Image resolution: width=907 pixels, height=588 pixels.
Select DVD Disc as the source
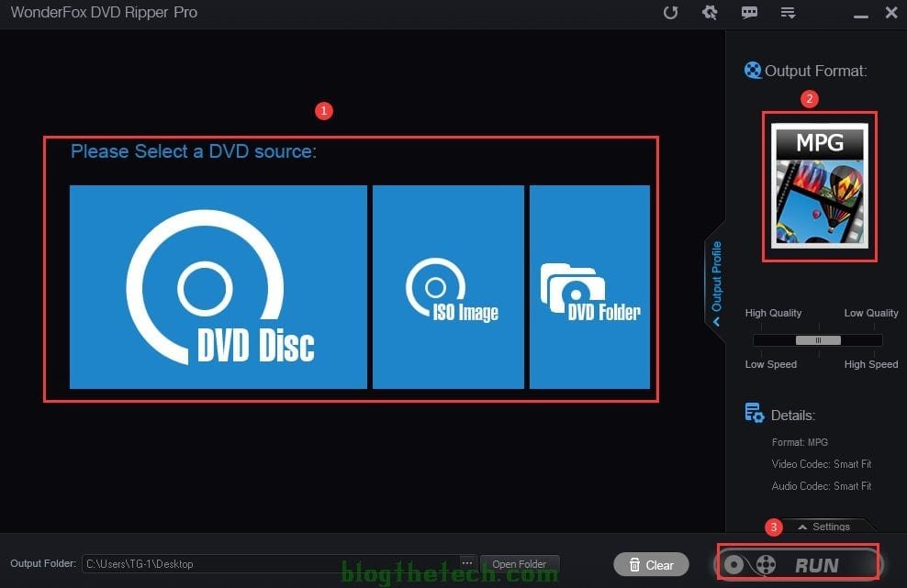tap(218, 287)
